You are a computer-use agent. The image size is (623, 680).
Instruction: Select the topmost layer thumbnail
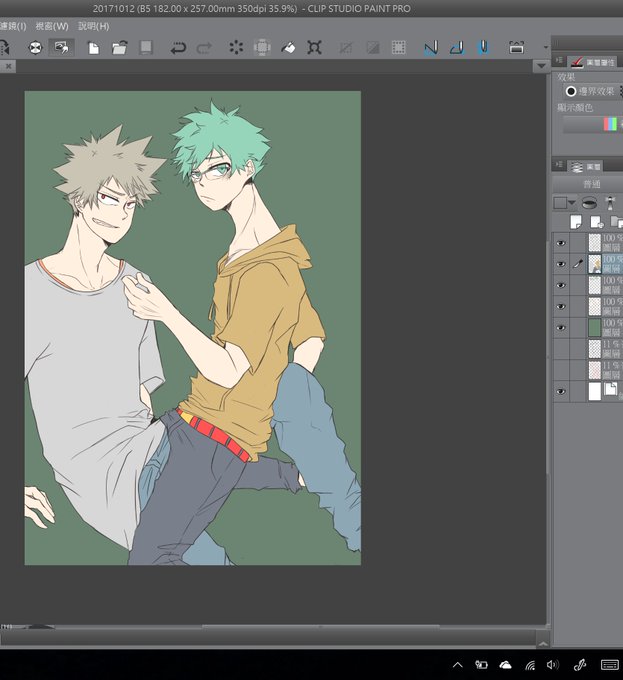[594, 243]
